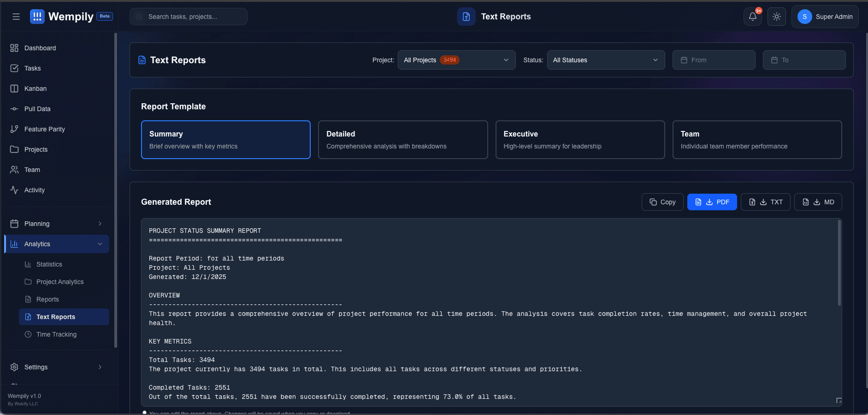Go to the Statistics page
868x415 pixels.
point(49,264)
